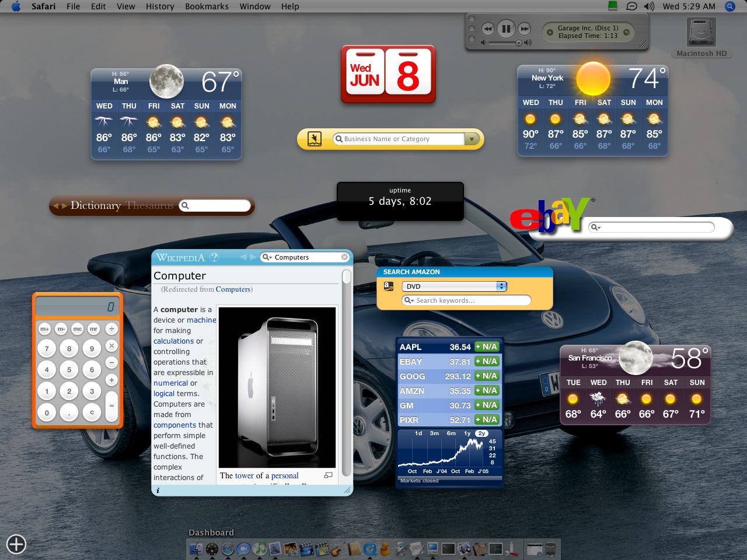Click the multiply key on the calculator

click(x=111, y=346)
